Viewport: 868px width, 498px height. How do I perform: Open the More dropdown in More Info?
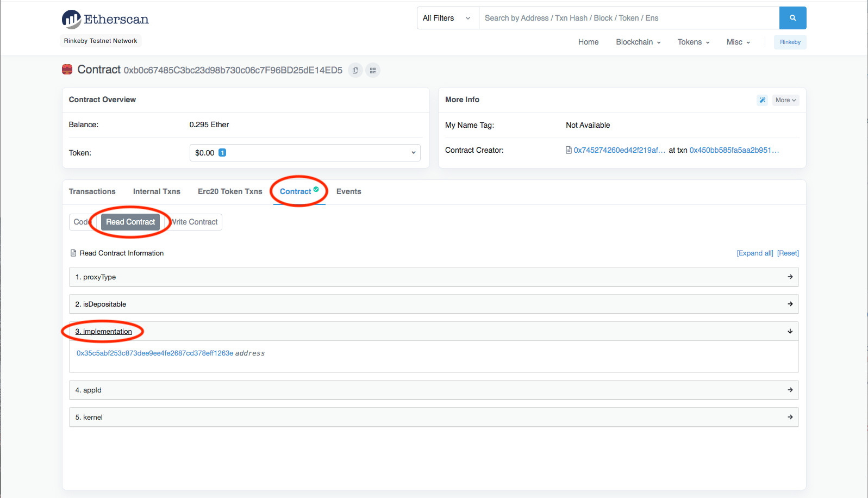(786, 100)
